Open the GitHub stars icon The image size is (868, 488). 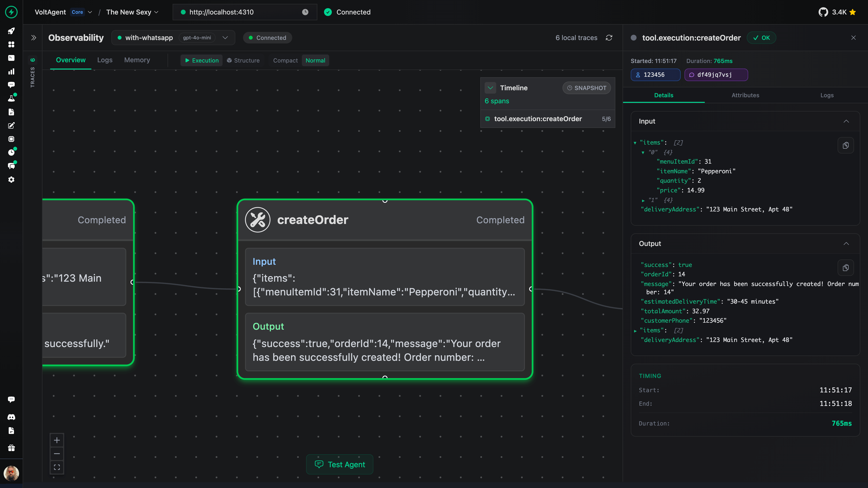pos(823,12)
